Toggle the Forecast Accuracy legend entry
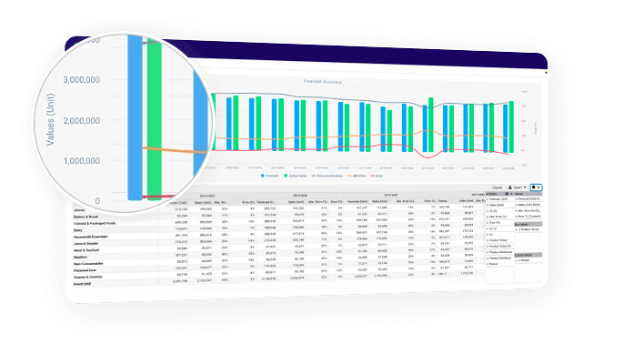Image resolution: width=644 pixels, height=354 pixels. pos(327,176)
